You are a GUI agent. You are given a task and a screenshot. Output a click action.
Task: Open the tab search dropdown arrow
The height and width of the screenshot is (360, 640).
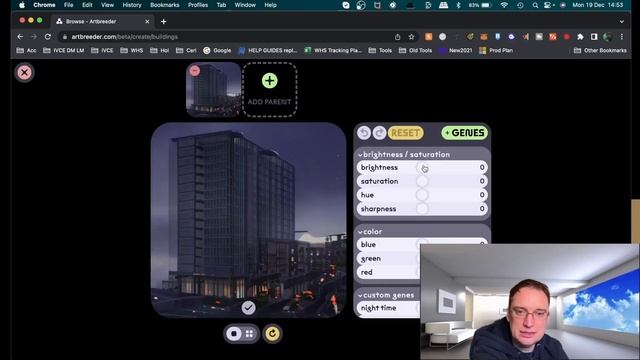coord(622,22)
